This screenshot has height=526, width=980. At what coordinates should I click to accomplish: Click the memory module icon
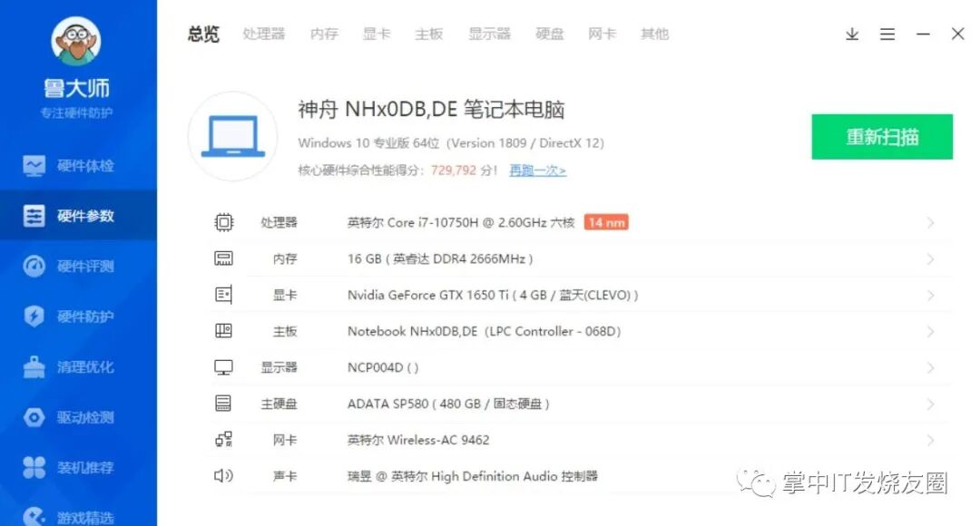click(x=224, y=258)
